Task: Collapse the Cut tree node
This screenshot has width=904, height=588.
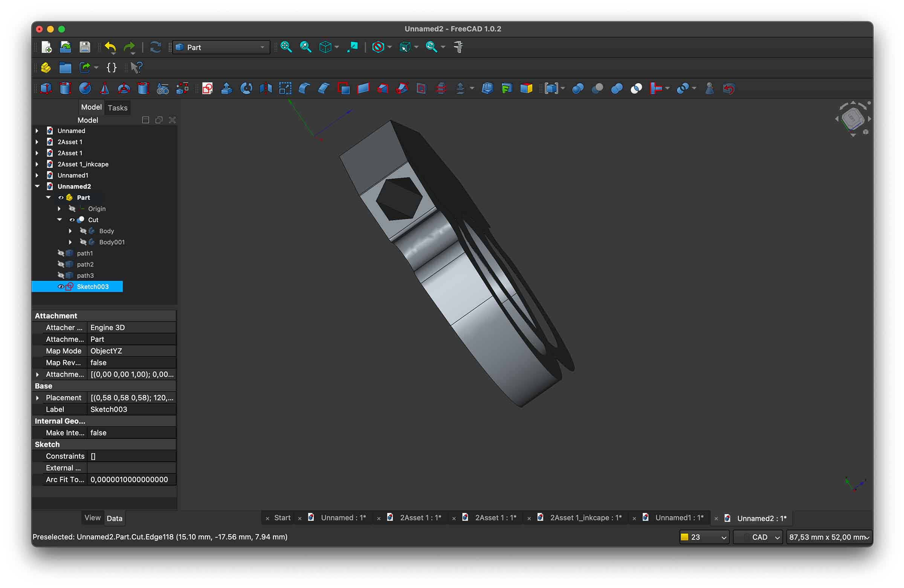Action: tap(60, 220)
